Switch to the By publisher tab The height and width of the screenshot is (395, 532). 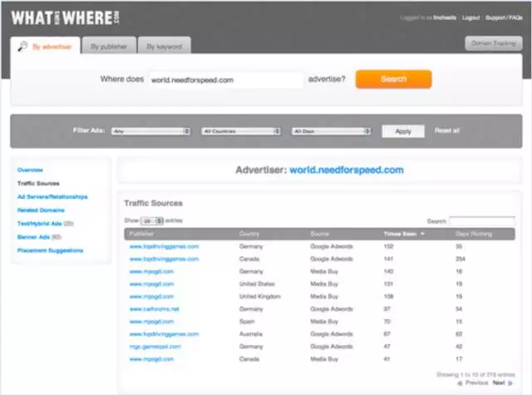(107, 47)
